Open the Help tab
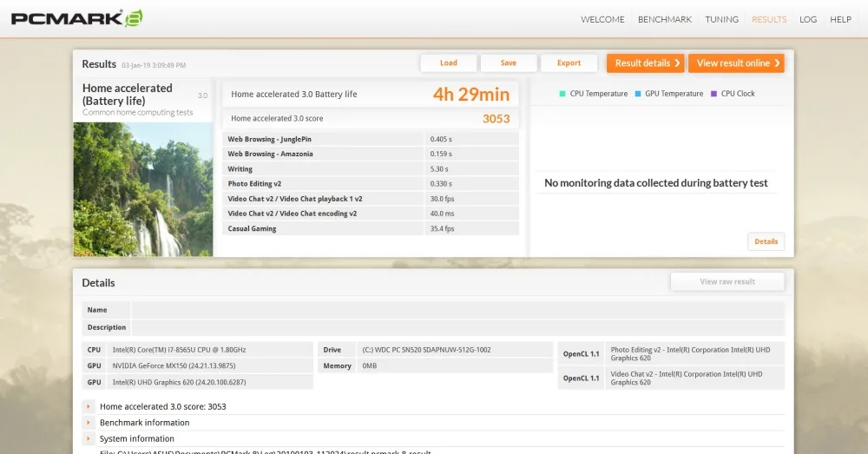This screenshot has width=868, height=454. [x=840, y=19]
